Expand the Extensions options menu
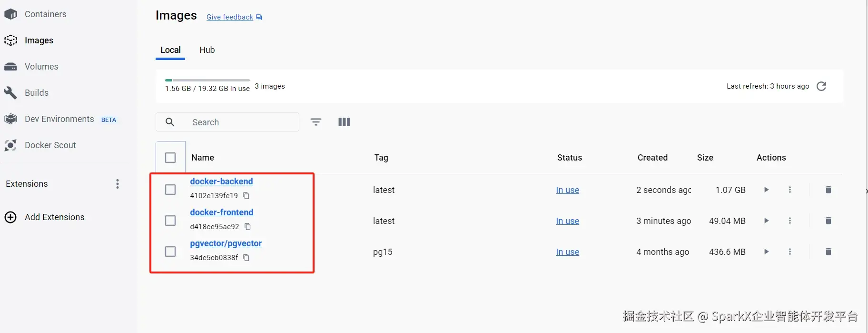Viewport: 868px width, 333px height. point(118,184)
